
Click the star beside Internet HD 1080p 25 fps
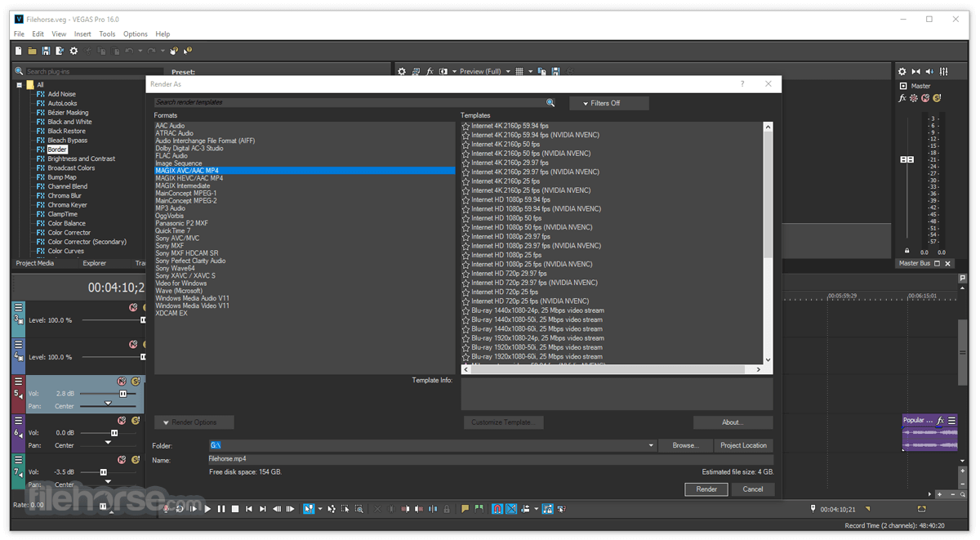click(465, 255)
